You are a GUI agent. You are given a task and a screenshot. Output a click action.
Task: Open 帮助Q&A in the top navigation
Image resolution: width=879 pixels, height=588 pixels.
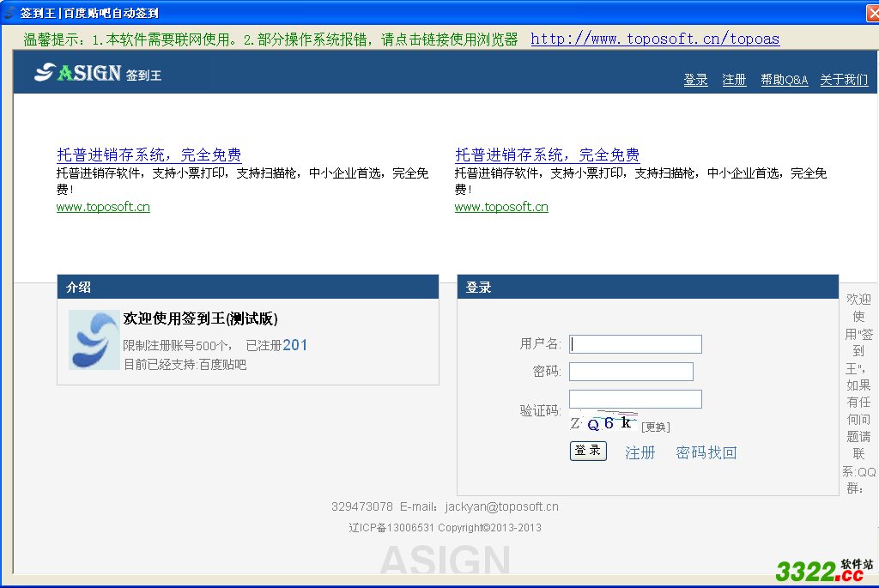(785, 80)
